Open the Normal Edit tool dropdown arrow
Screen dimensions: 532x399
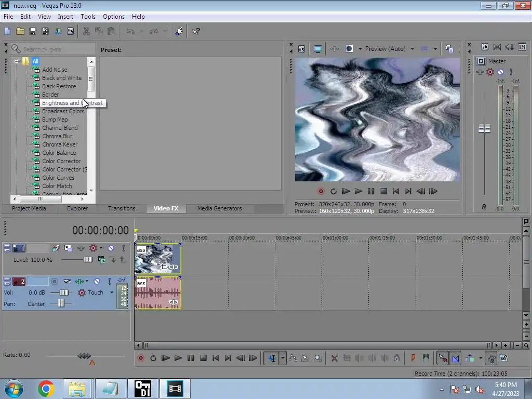[283, 358]
